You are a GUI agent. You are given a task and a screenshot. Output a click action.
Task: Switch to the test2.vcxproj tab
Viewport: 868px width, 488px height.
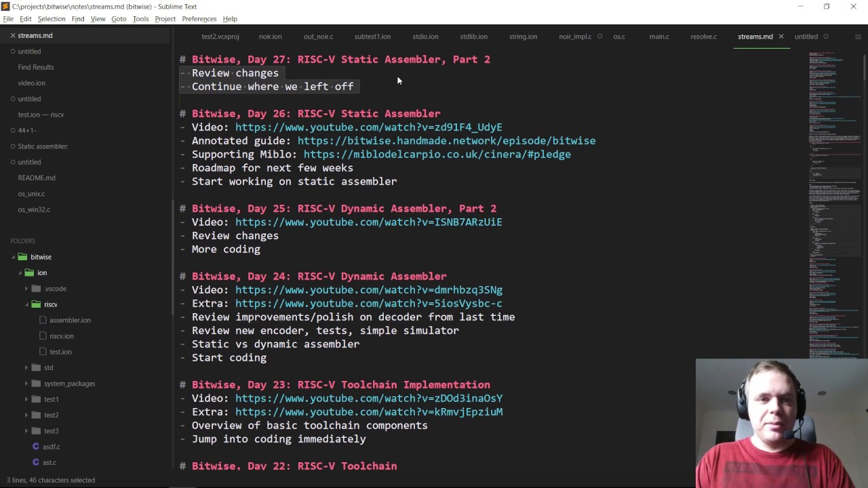click(220, 37)
